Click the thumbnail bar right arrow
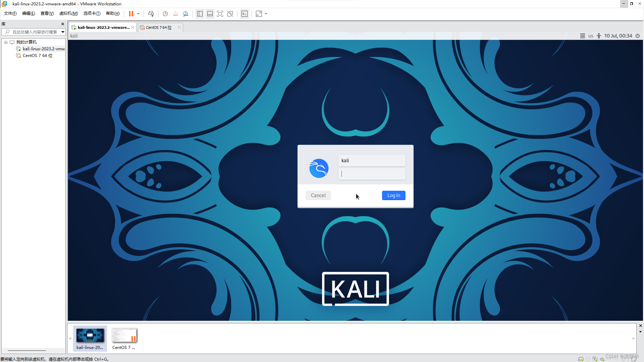 click(x=634, y=339)
